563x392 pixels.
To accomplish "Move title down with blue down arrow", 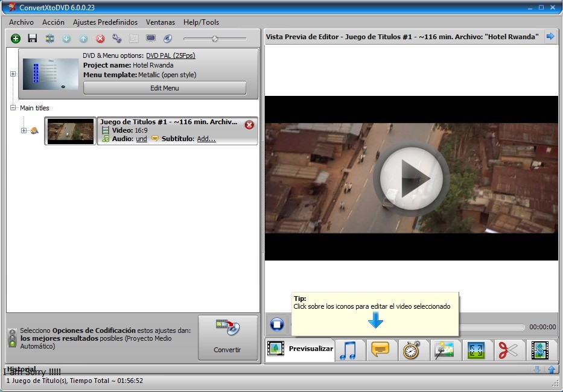I will (x=66, y=39).
